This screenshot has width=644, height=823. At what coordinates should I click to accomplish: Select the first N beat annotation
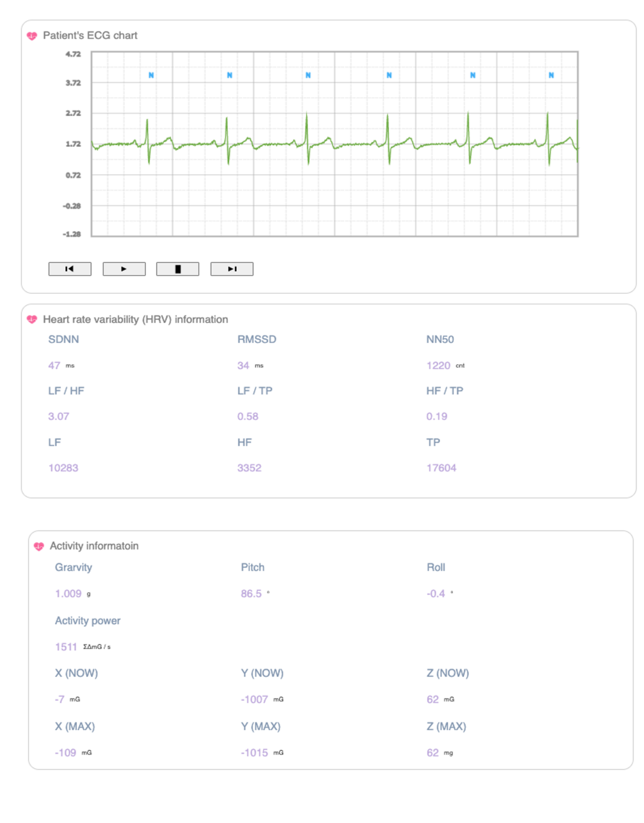tap(151, 75)
